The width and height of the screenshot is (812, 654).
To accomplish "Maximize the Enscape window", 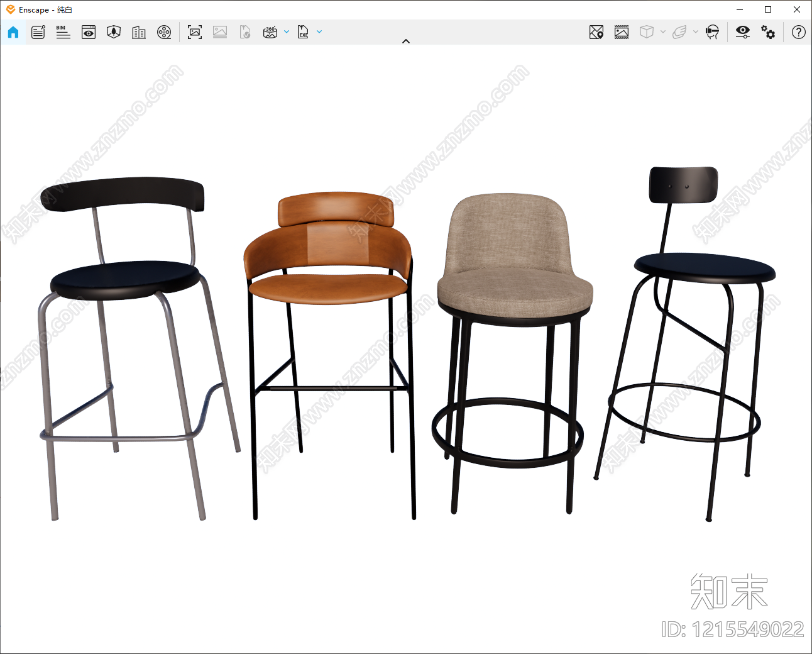I will (768, 9).
